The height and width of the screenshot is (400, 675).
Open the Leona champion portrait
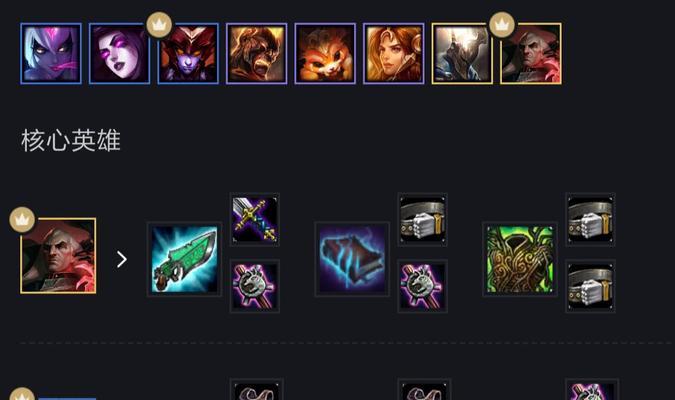[x=393, y=53]
